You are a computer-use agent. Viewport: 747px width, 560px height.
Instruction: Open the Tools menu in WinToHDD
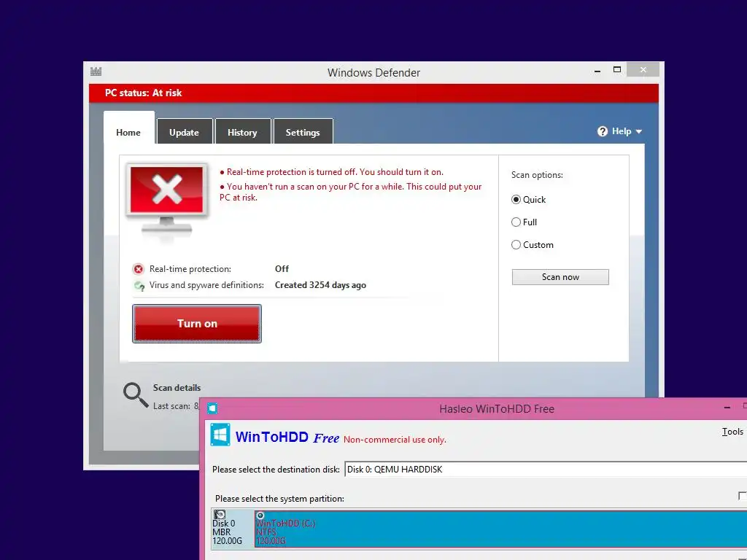pyautogui.click(x=732, y=432)
